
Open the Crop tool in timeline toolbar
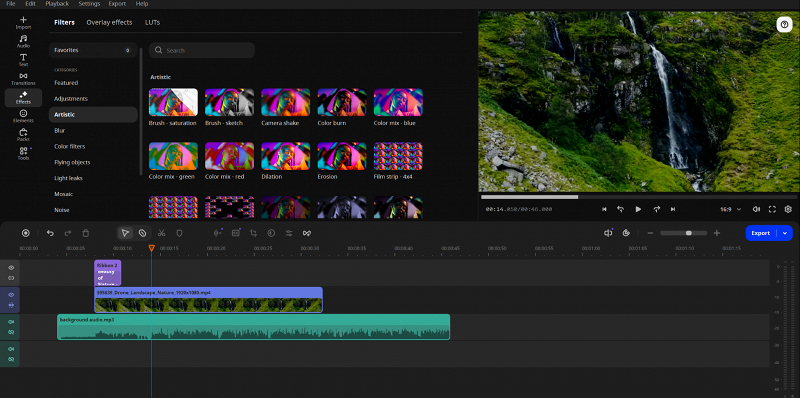254,233
